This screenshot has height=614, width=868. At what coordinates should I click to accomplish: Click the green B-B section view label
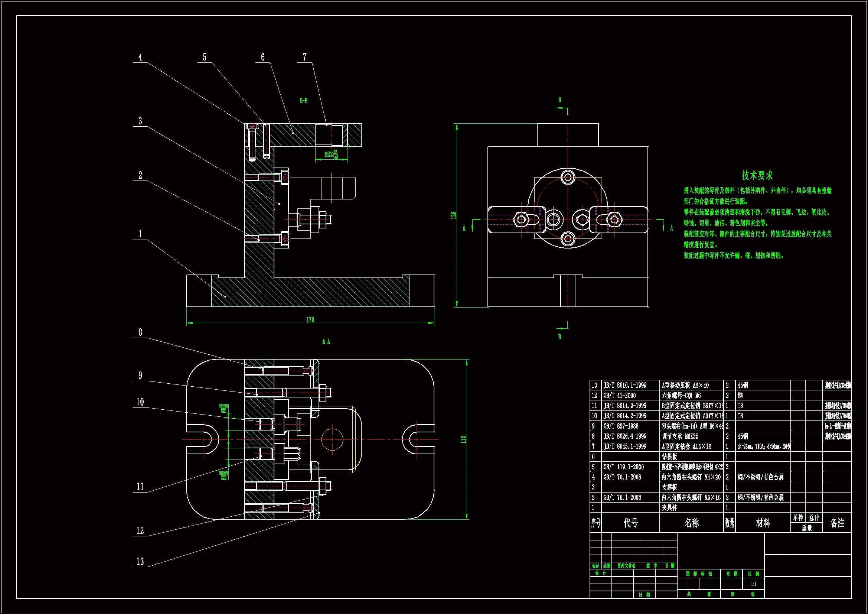pos(304,101)
